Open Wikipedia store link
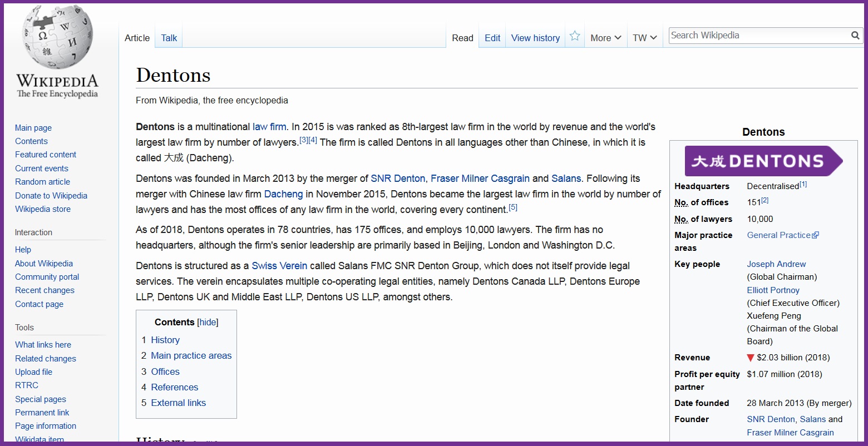The image size is (868, 446). coord(43,209)
